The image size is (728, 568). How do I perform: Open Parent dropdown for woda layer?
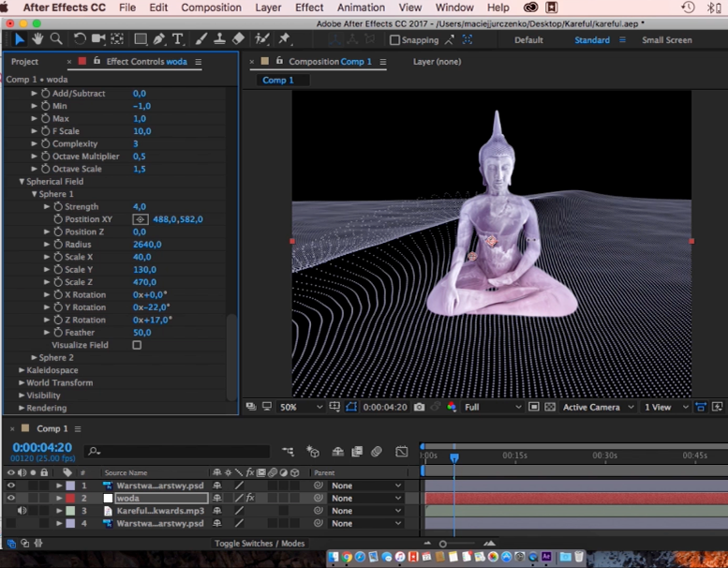point(365,498)
